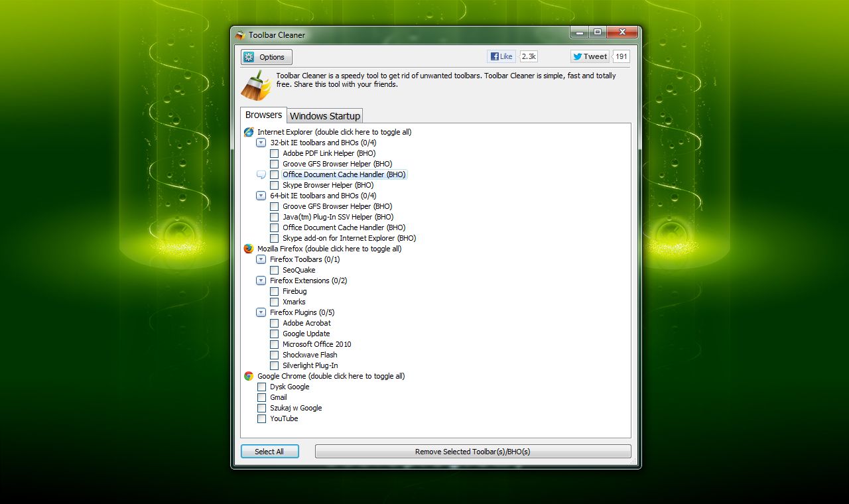Check Skype Browser Helper (BHO)

pos(274,185)
